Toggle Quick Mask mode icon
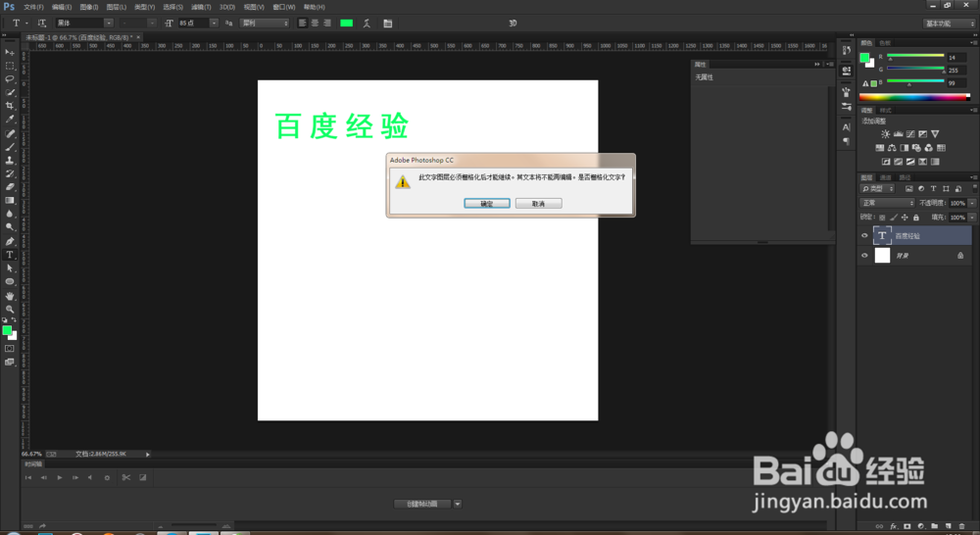980x535 pixels. coord(10,348)
